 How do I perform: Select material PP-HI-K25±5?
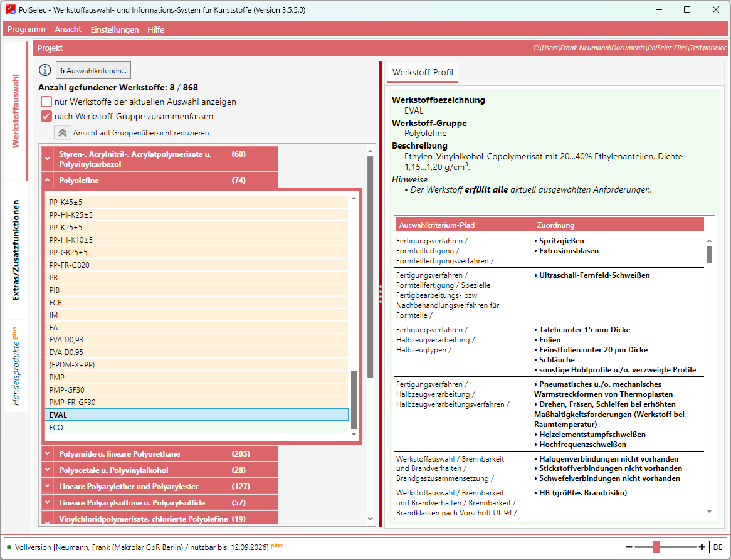point(197,215)
